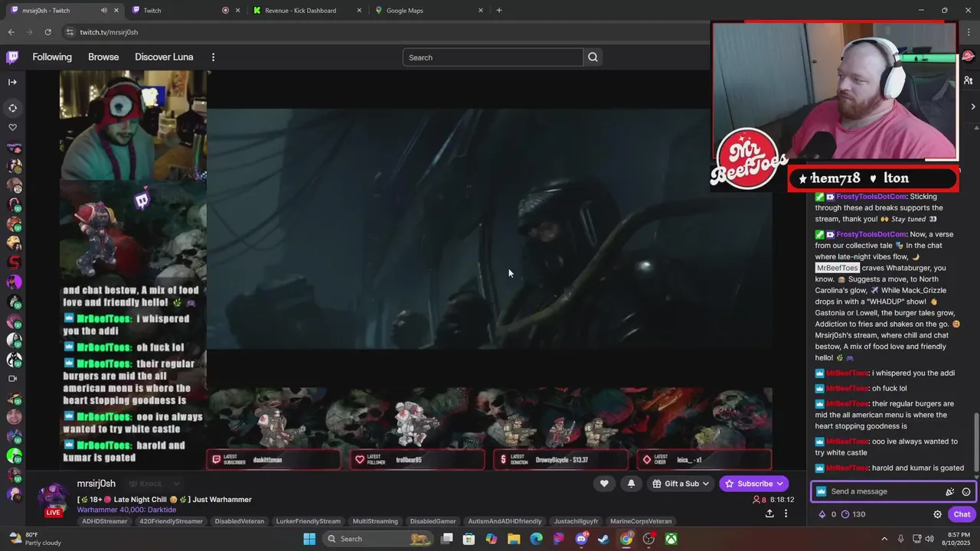
Task: Click the video camera icon in sidebar
Action: pos(12,378)
